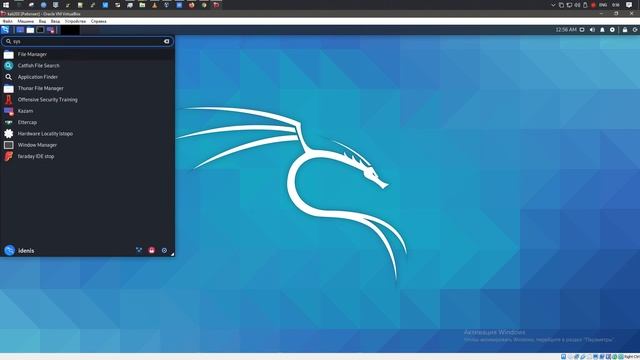Launch Thunar File Manager
The image size is (640, 360).
87,88
